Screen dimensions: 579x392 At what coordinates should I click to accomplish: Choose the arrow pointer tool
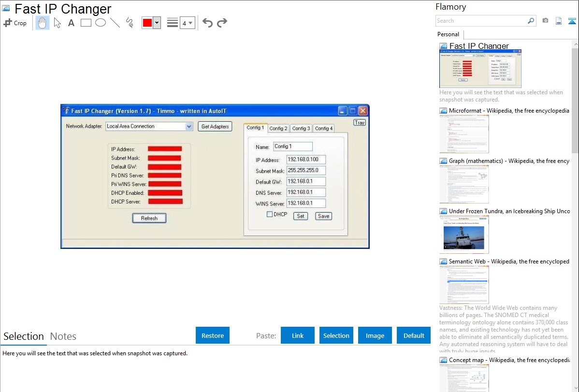(57, 23)
